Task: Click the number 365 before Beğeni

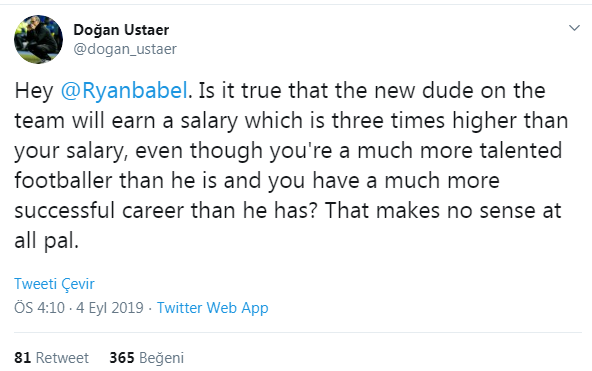Action: coord(122,358)
